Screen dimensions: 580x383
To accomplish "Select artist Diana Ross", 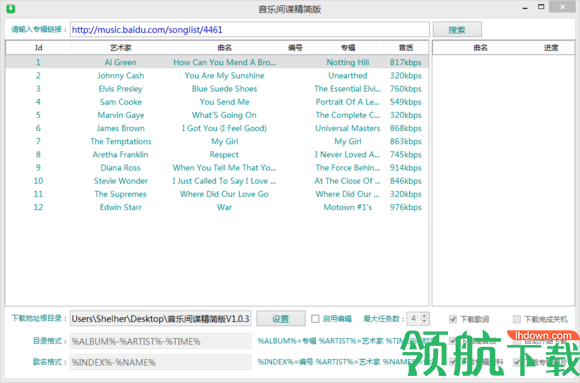I will 121,168.
